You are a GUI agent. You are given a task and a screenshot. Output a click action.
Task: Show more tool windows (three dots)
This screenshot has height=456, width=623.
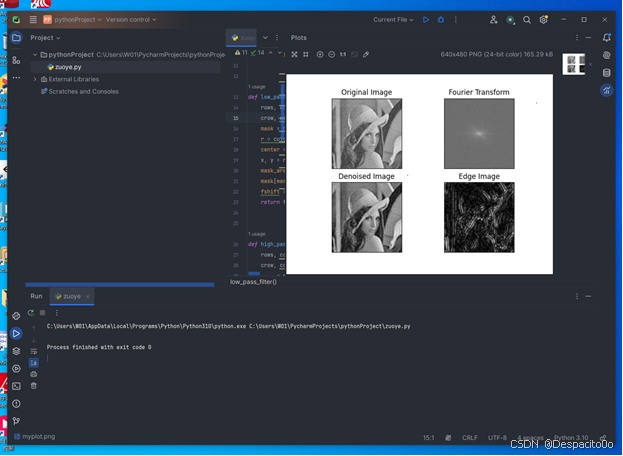coord(16,77)
